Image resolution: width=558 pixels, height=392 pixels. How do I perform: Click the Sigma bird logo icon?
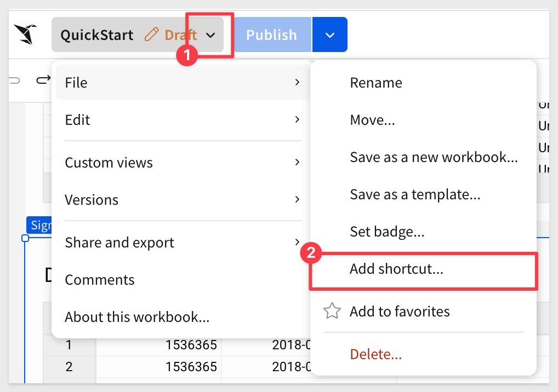(x=25, y=34)
